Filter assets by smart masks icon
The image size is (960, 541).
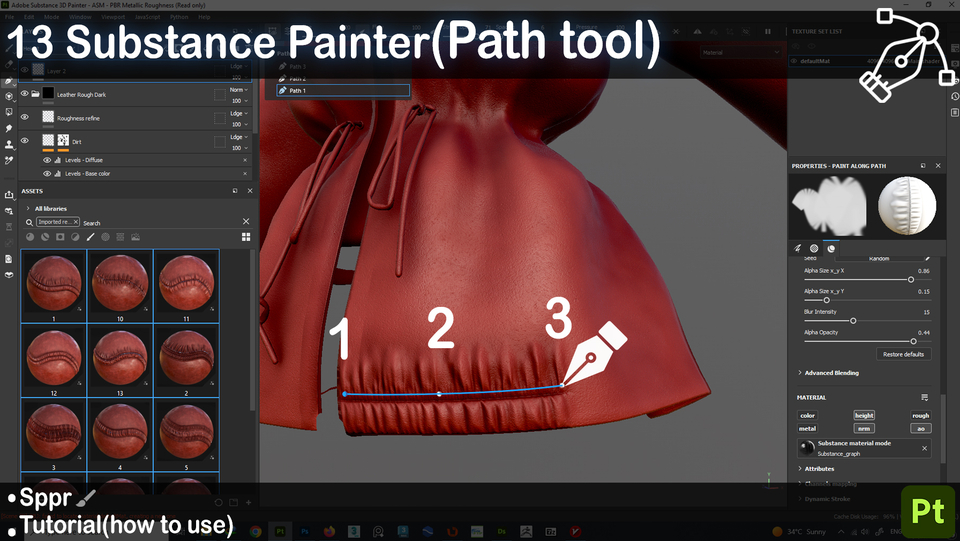tap(60, 237)
